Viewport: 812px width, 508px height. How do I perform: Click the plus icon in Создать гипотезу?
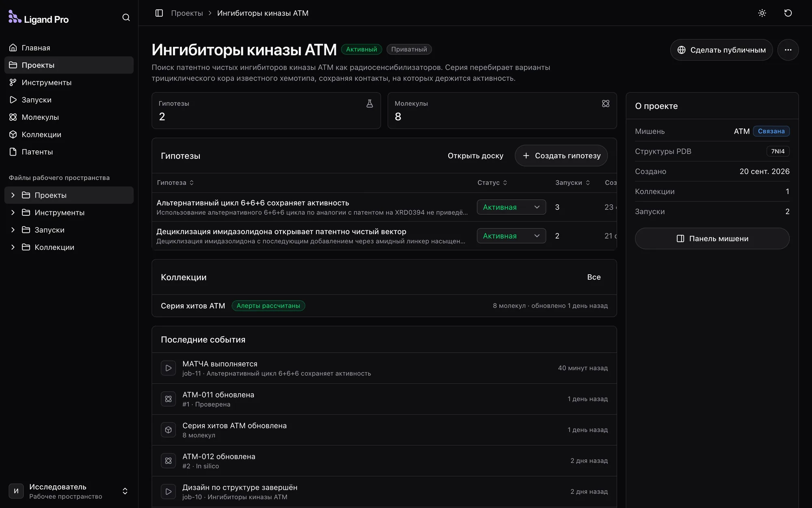(x=526, y=156)
